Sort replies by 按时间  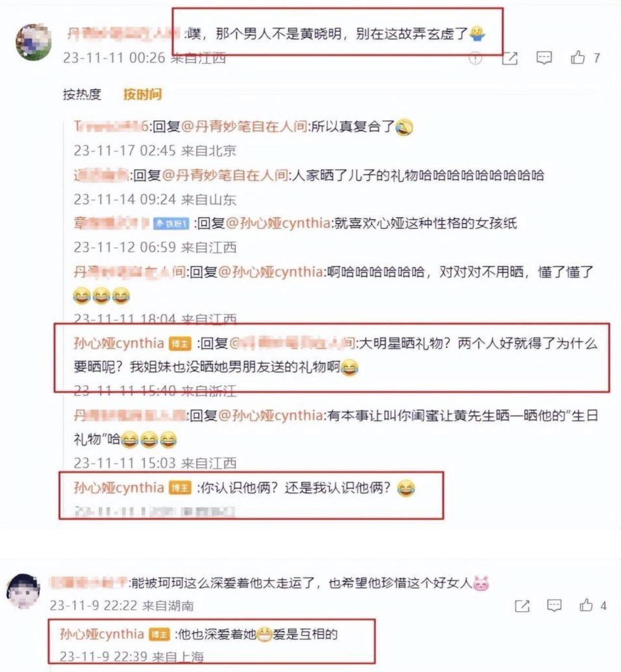pos(142,94)
